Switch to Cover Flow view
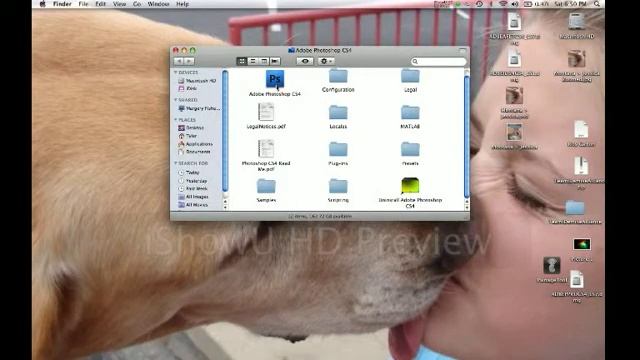This screenshot has height=360, width=640. 275,61
